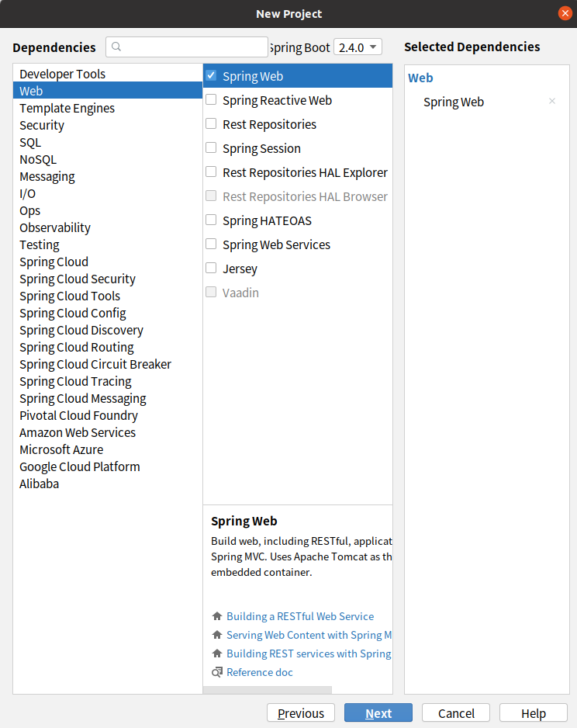This screenshot has height=728, width=577.
Task: Go back with the Previous button
Action: (x=301, y=712)
